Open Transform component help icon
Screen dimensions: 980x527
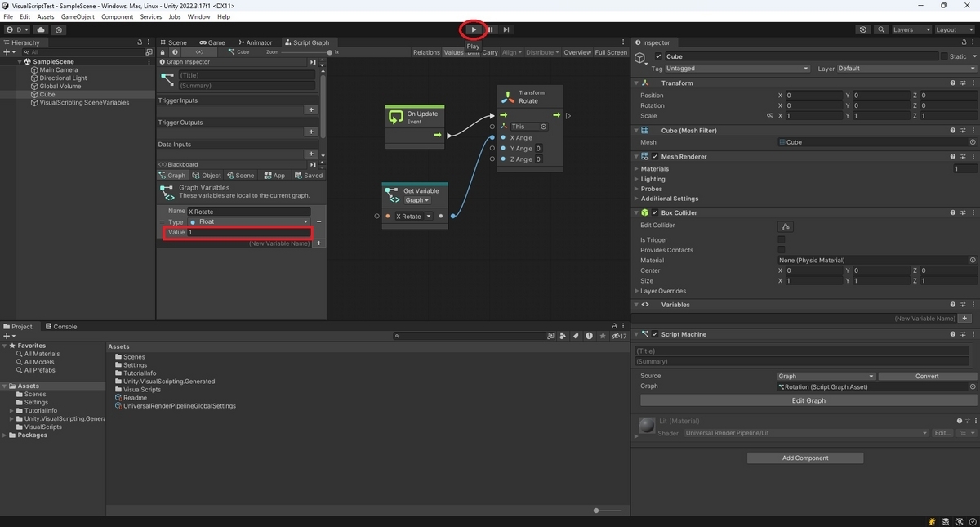[x=953, y=83]
